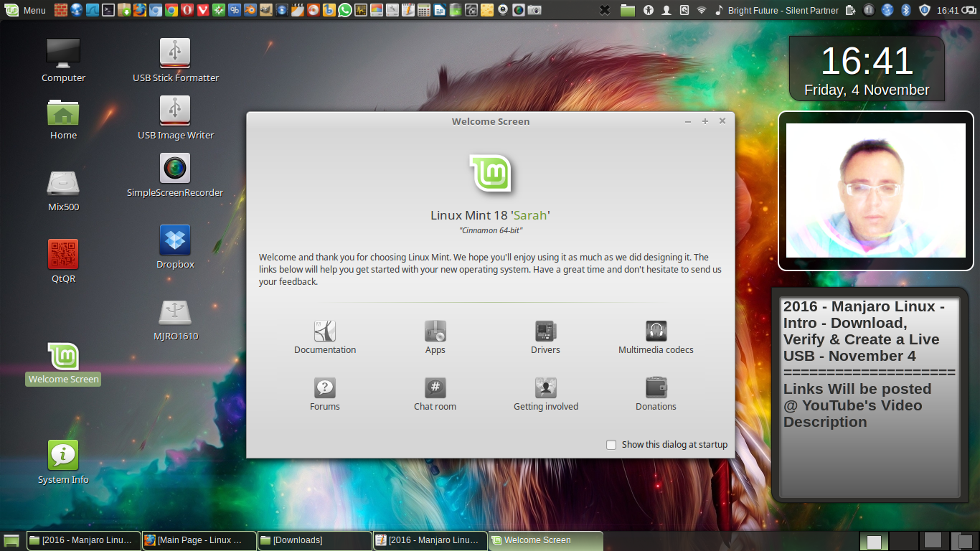Open the firewall brick-wall launcher

(x=61, y=10)
